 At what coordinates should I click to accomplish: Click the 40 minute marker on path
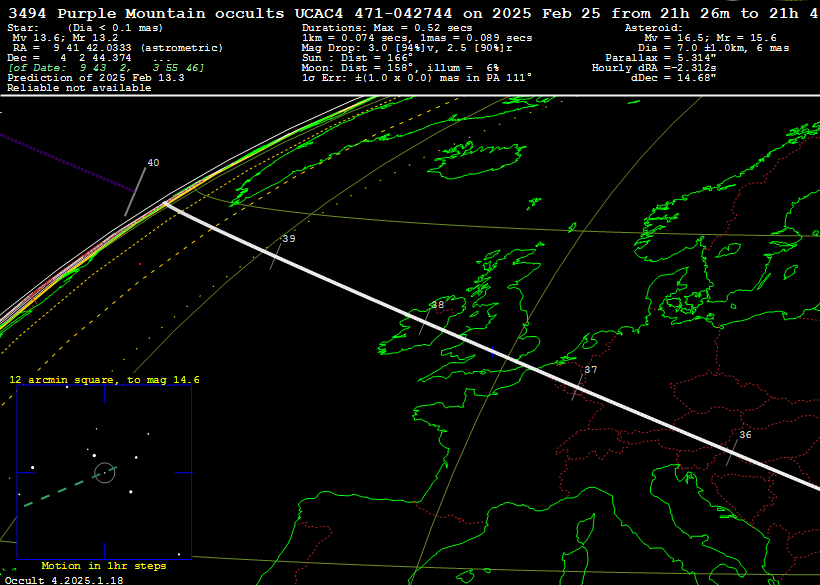pyautogui.click(x=153, y=163)
